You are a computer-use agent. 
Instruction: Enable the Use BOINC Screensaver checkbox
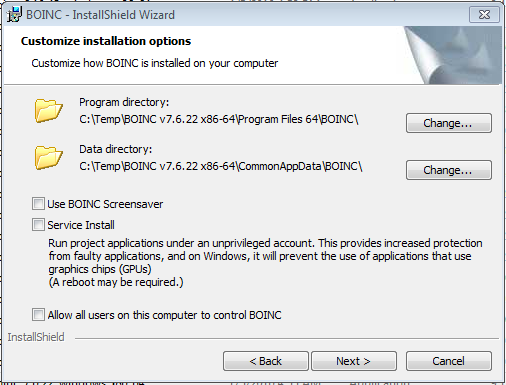pos(38,204)
